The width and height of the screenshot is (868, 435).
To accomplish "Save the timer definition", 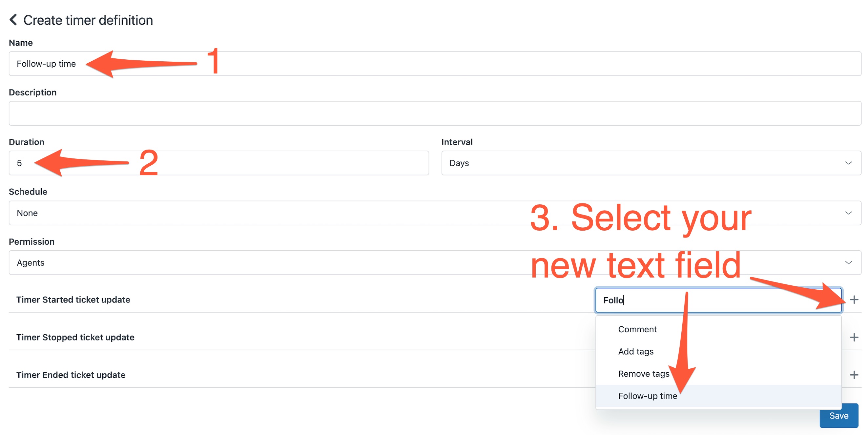I will (x=838, y=416).
